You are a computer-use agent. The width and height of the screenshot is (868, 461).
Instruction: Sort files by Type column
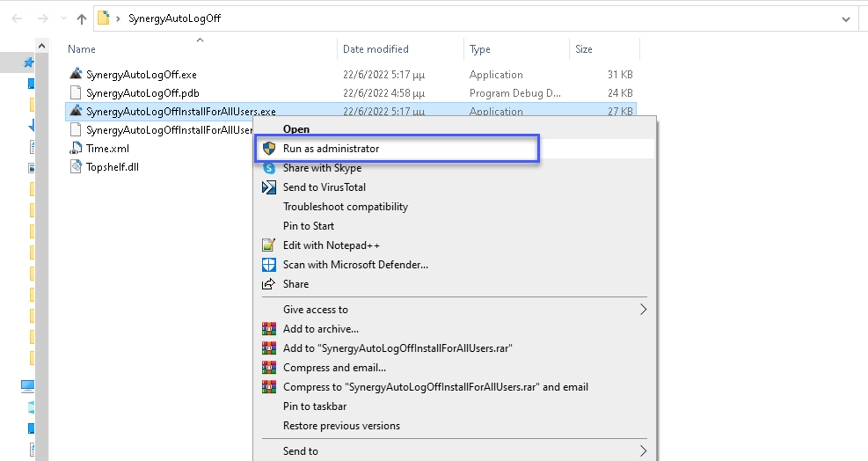[480, 49]
